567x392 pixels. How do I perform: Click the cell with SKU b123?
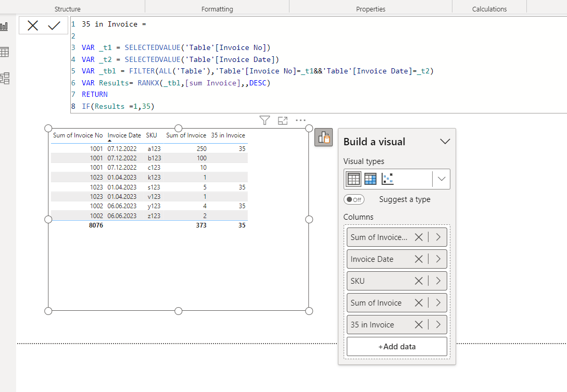click(154, 158)
